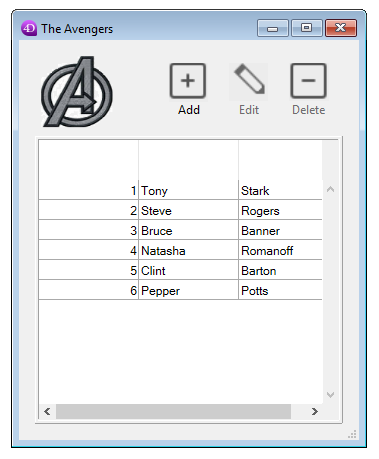Click the 4D app icon in title bar
The width and height of the screenshot is (379, 459).
[29, 28]
